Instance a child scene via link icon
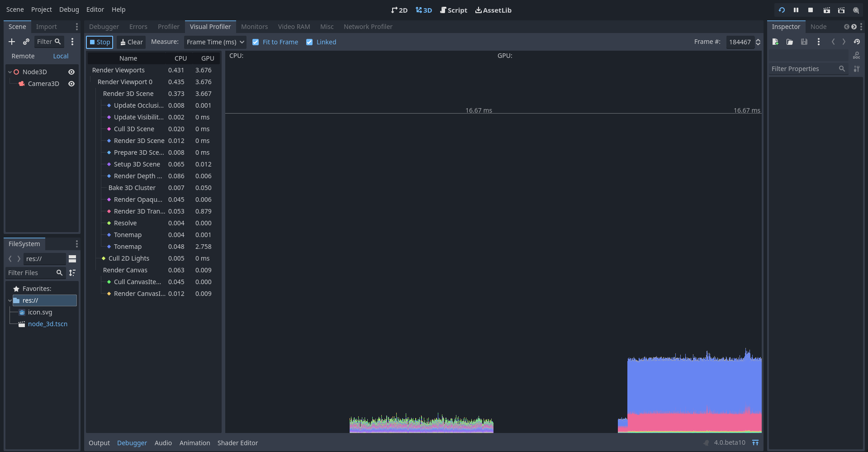Image resolution: width=868 pixels, height=452 pixels. pyautogui.click(x=26, y=42)
